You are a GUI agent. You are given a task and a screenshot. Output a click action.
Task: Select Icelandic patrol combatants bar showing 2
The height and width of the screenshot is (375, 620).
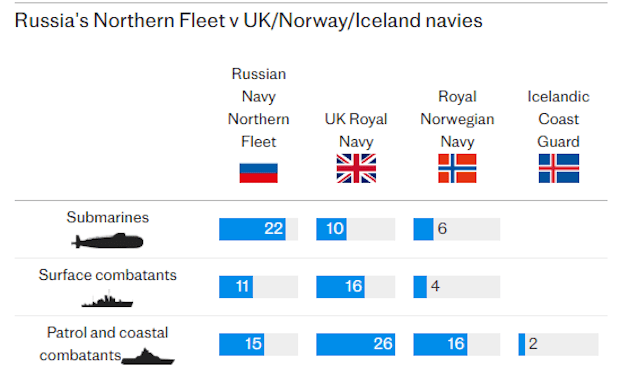(558, 345)
